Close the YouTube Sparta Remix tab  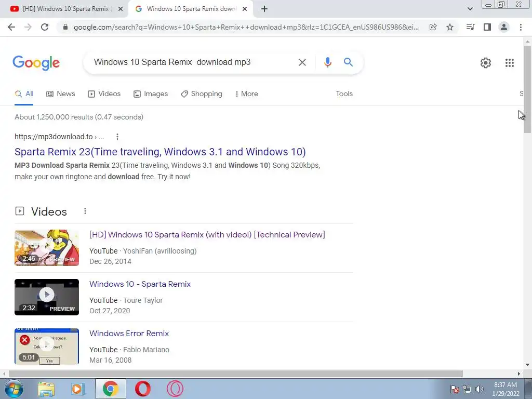(x=121, y=9)
